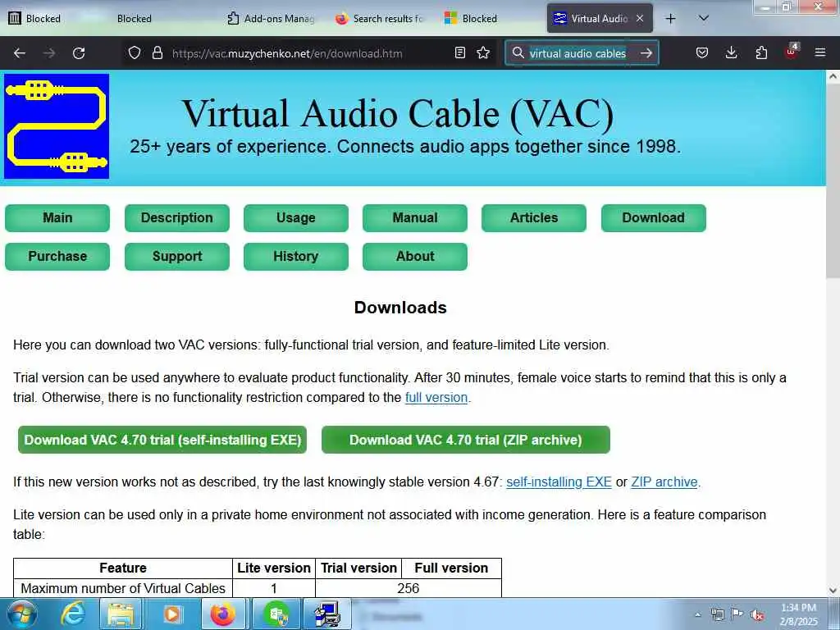Click the network tray icon

pos(717,614)
